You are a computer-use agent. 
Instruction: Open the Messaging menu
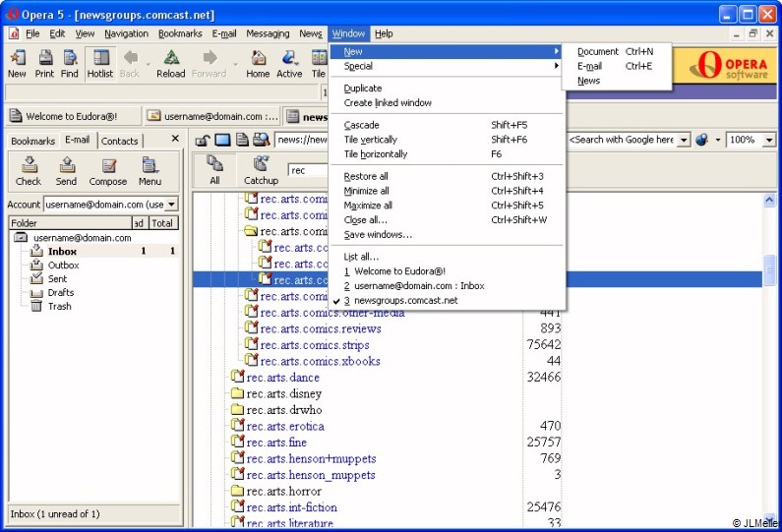pos(268,33)
